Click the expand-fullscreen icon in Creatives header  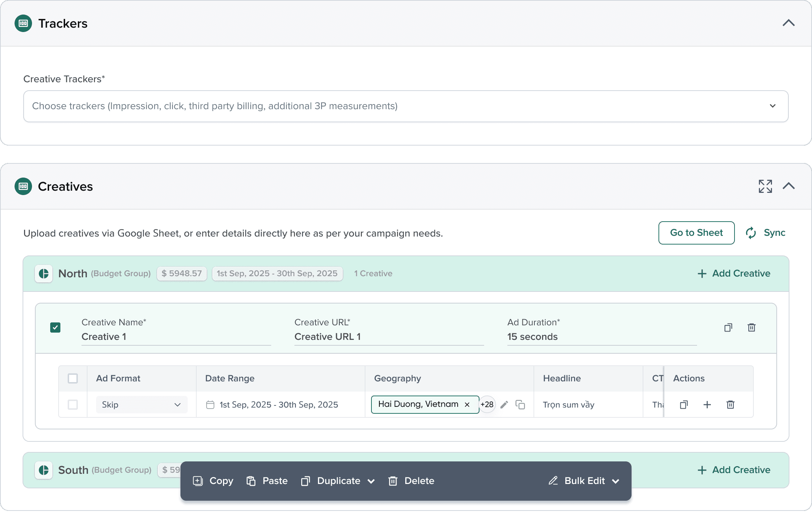coord(765,186)
